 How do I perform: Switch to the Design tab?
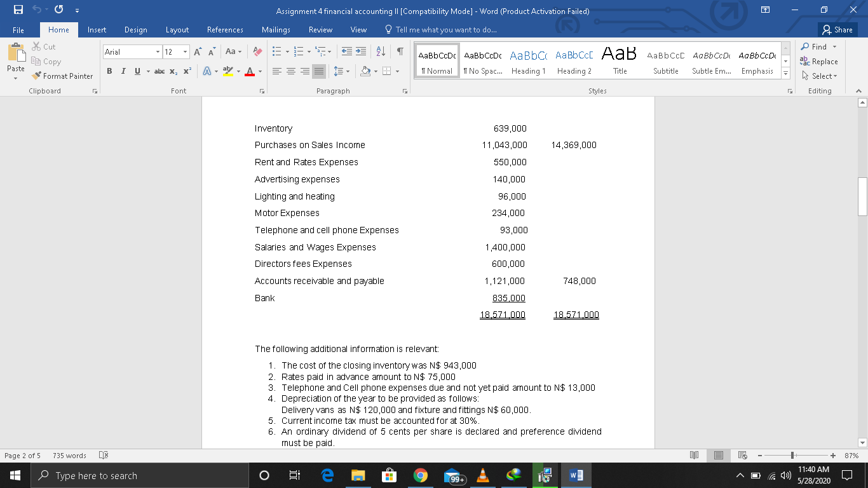pyautogui.click(x=136, y=30)
